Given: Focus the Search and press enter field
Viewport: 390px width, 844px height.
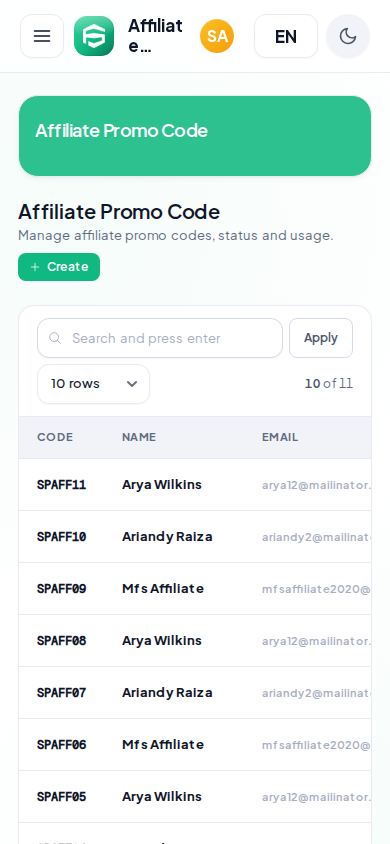Looking at the screenshot, I should tap(160, 338).
